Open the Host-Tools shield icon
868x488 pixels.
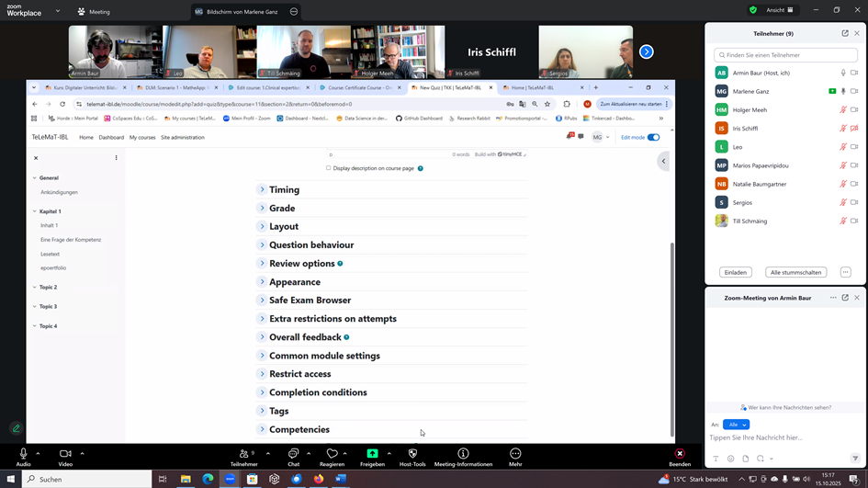pos(412,454)
